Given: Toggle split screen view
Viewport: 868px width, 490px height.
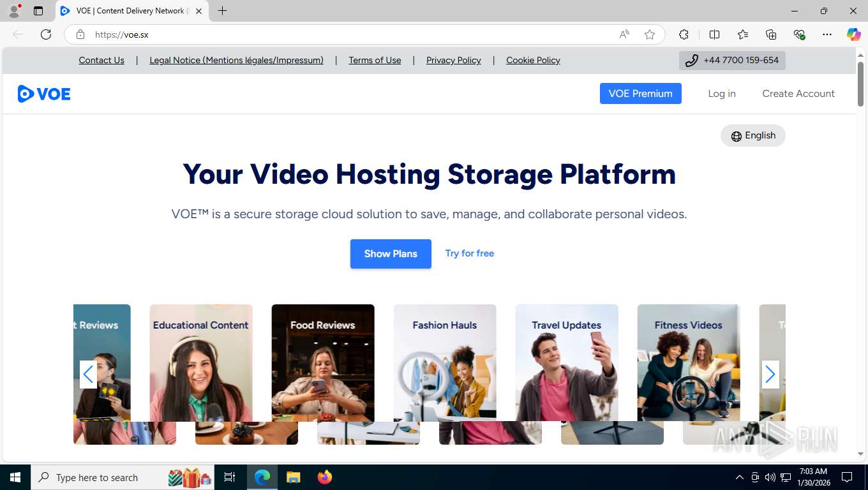Looking at the screenshot, I should [x=714, y=34].
